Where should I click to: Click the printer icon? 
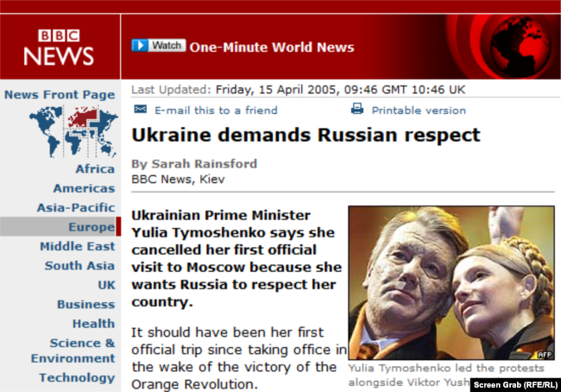click(x=357, y=109)
